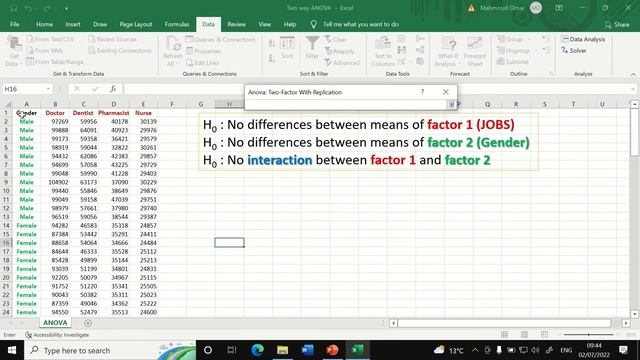This screenshot has width=640, height=360.
Task: Click horizontal scrollbar right arrow
Action: 626,323
